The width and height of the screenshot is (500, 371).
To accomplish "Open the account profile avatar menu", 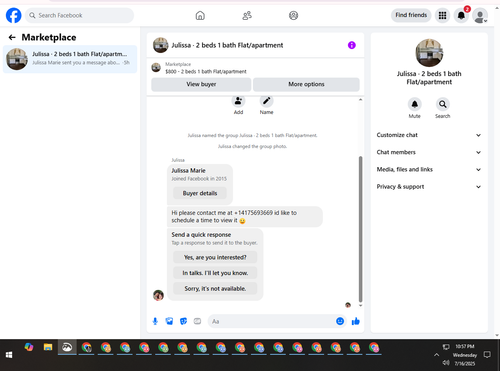I will [480, 16].
